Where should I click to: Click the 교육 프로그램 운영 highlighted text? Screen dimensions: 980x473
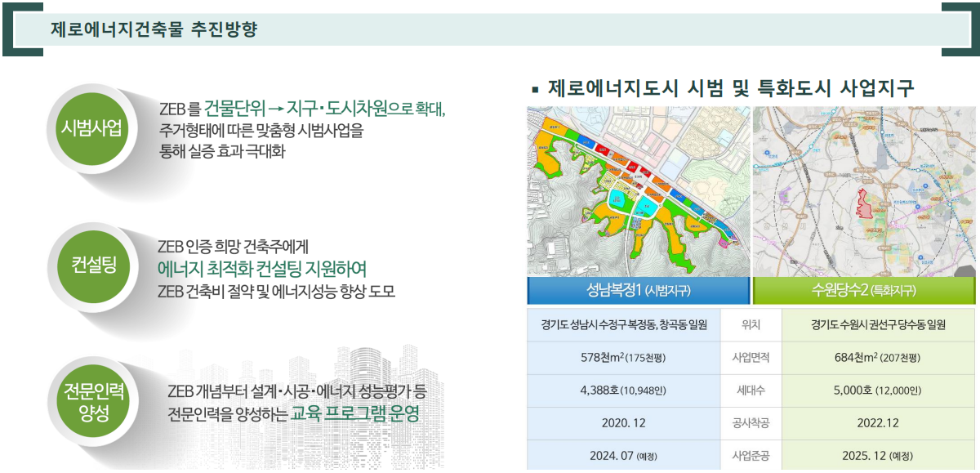tap(355, 413)
